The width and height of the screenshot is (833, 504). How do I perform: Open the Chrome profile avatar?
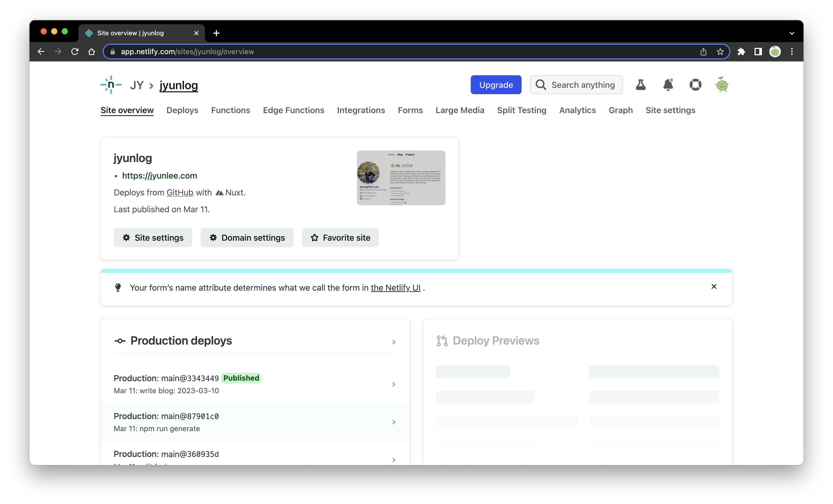(x=775, y=52)
